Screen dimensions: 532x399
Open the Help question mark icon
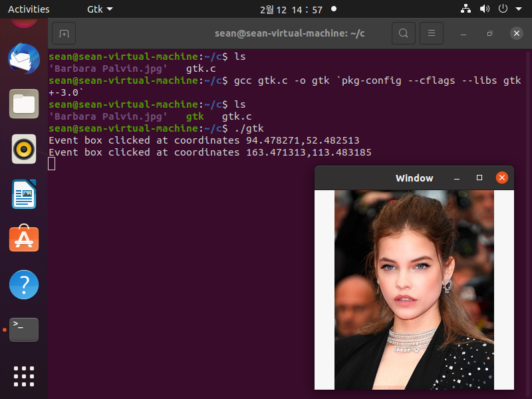24,285
